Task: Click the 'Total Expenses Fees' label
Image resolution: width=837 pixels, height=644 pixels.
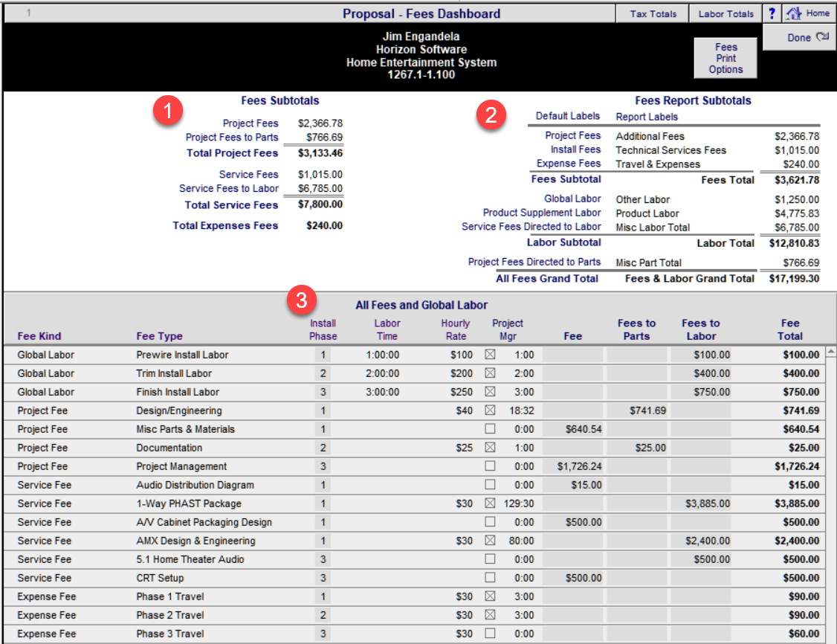Action: (224, 225)
